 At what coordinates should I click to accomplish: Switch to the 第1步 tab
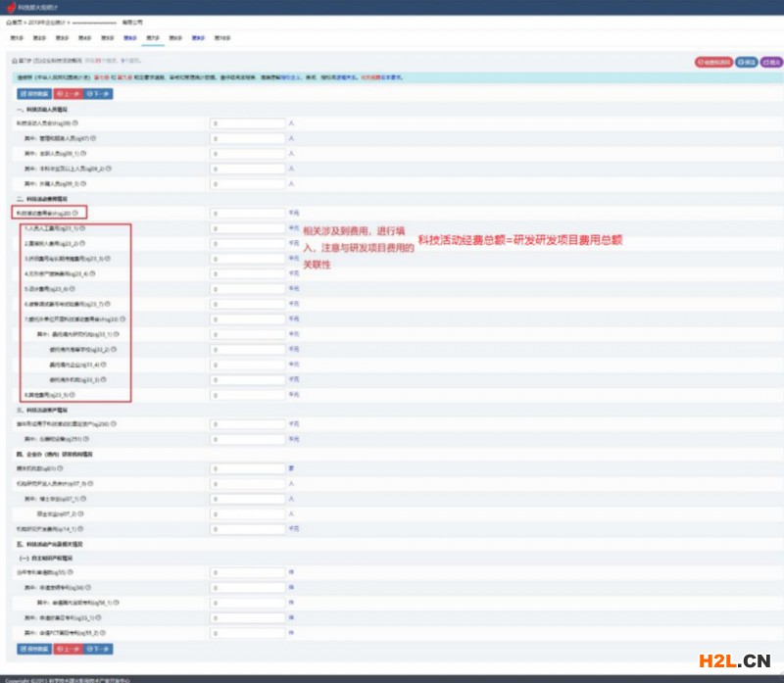(x=16, y=37)
